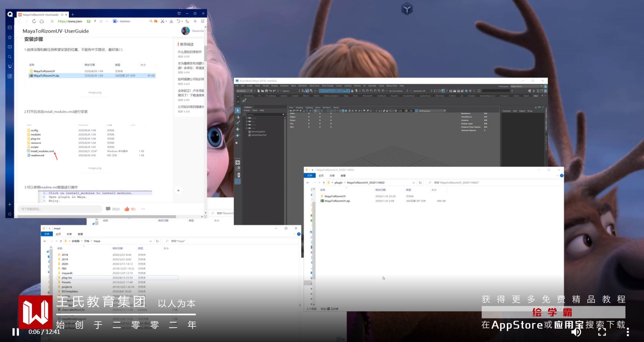The image size is (644, 342).
Task: Click the browser address bar URL
Action: (x=70, y=21)
